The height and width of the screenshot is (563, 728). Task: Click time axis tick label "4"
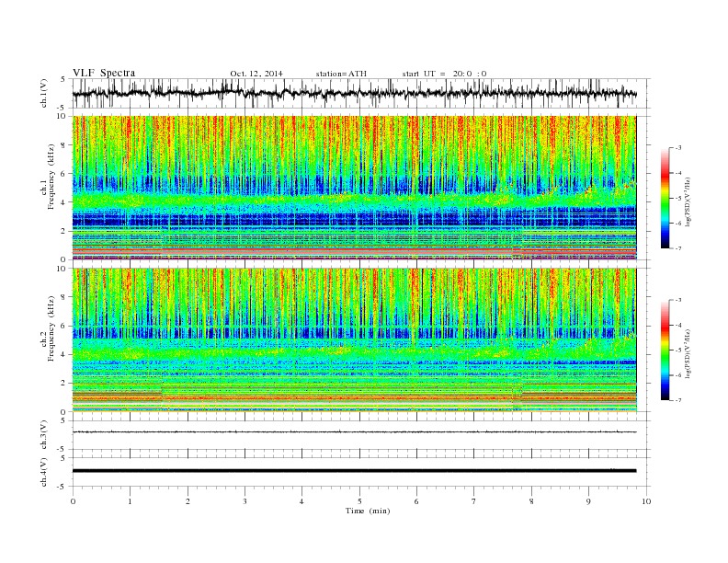tap(301, 501)
